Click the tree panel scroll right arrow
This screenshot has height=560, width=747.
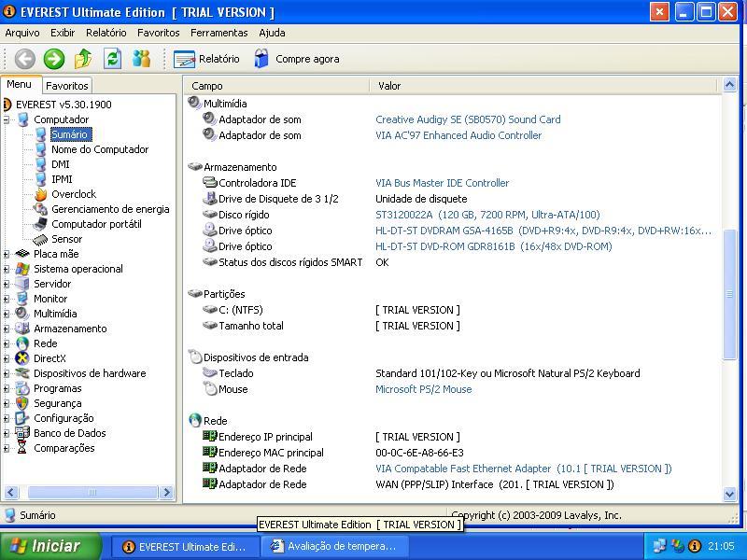tap(166, 493)
